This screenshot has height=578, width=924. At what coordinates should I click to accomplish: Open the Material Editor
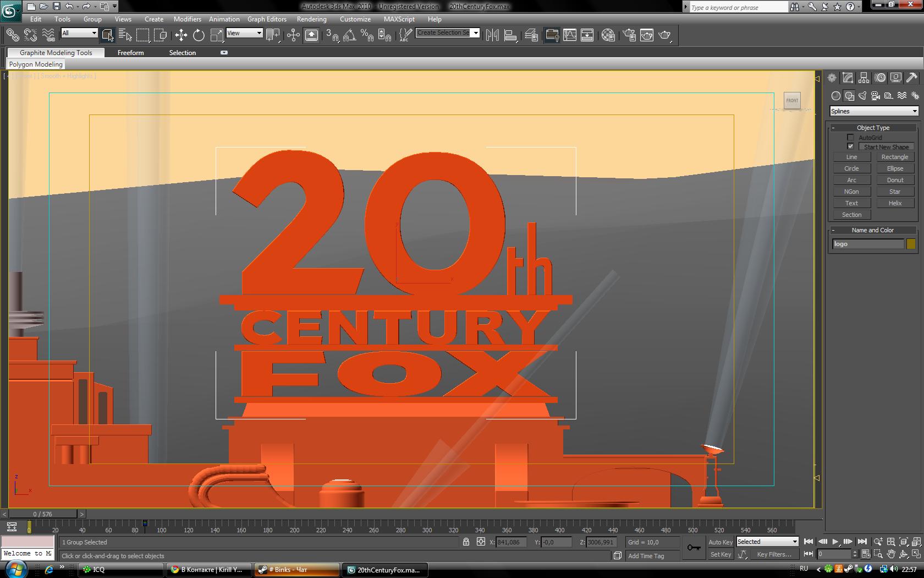pos(608,35)
